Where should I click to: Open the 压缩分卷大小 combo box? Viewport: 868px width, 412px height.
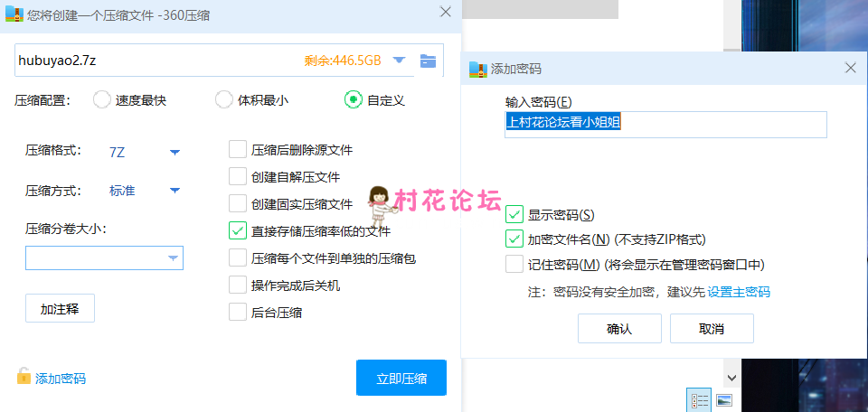[x=104, y=258]
